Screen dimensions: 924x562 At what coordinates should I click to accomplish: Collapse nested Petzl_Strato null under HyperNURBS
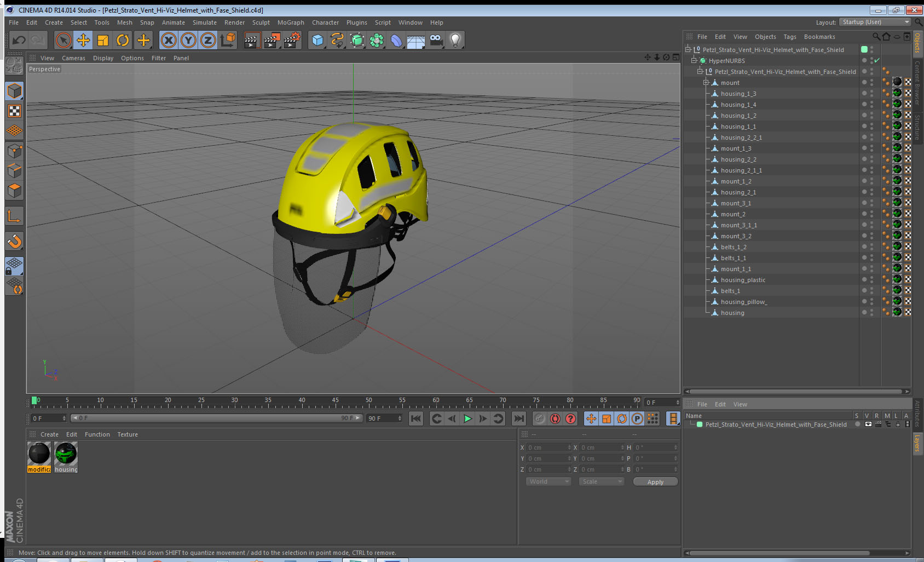tap(700, 71)
